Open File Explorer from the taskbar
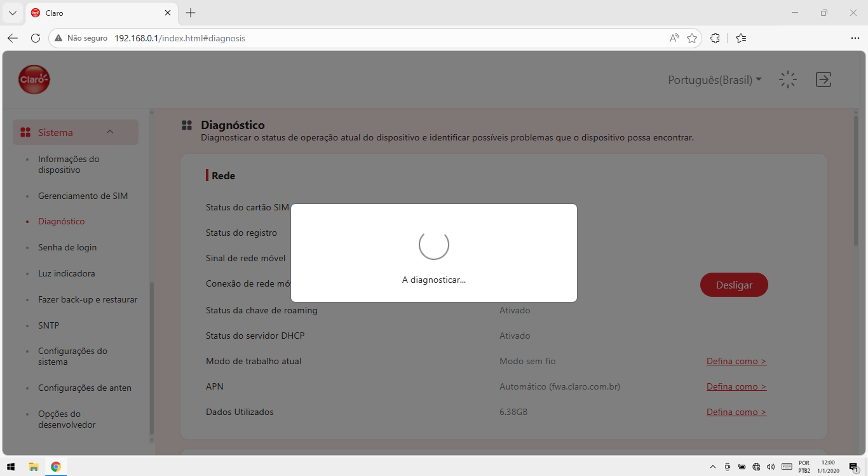Viewport: 868px width, 476px height. point(34,466)
